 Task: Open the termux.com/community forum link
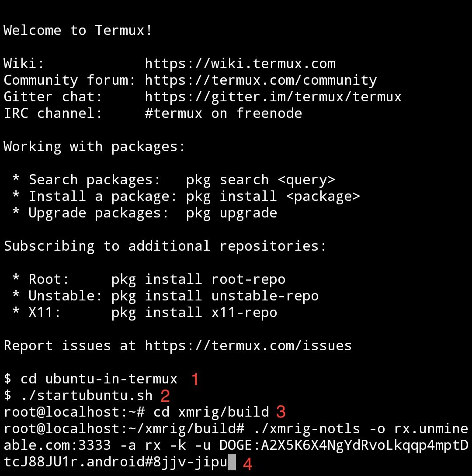[x=261, y=80]
